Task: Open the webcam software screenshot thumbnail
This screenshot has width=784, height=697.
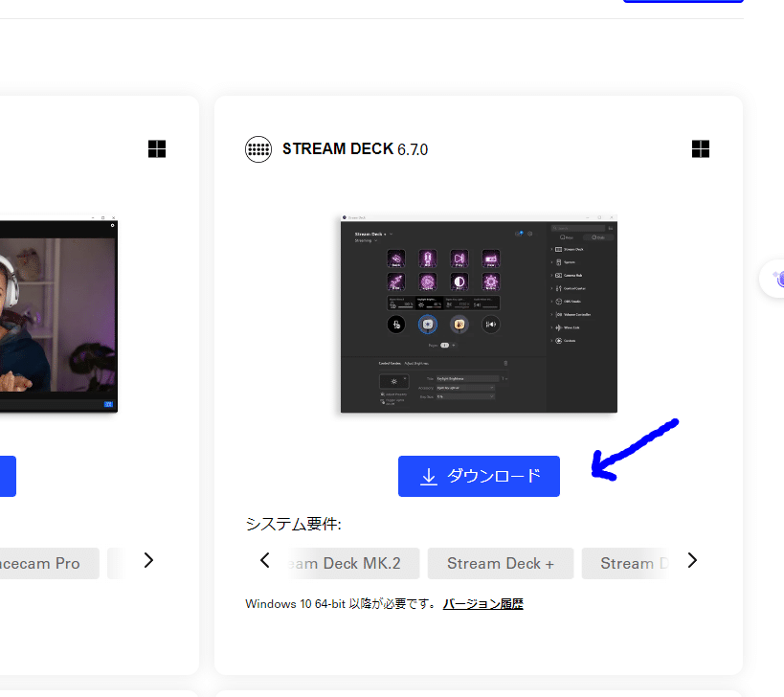Action: (x=58, y=314)
